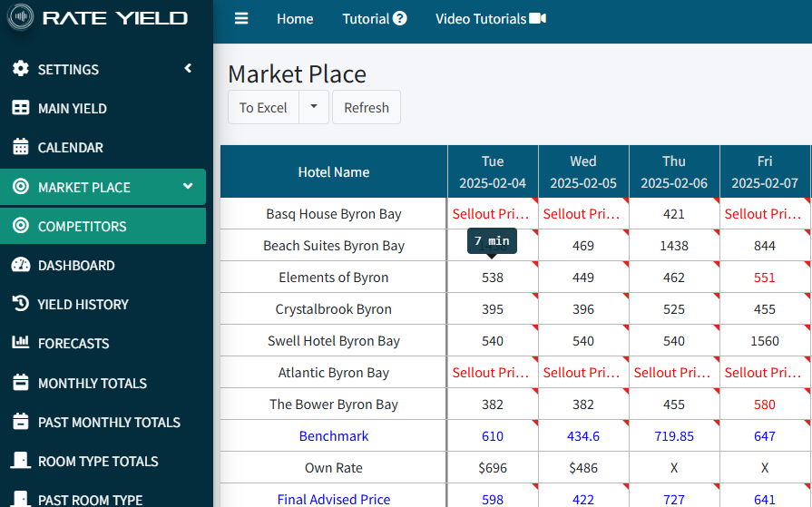Click Elements of Byron Tuesday rate 538
812x507 pixels.
pyautogui.click(x=493, y=278)
